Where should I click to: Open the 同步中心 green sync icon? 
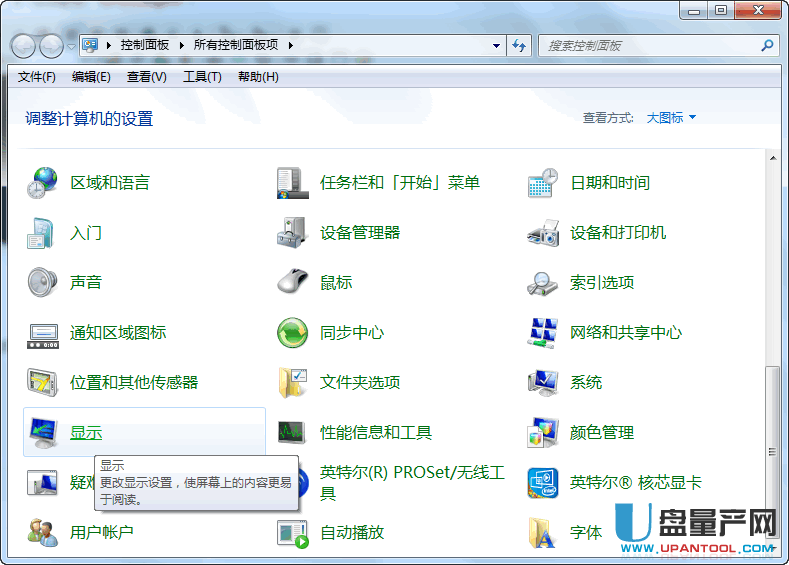[292, 333]
